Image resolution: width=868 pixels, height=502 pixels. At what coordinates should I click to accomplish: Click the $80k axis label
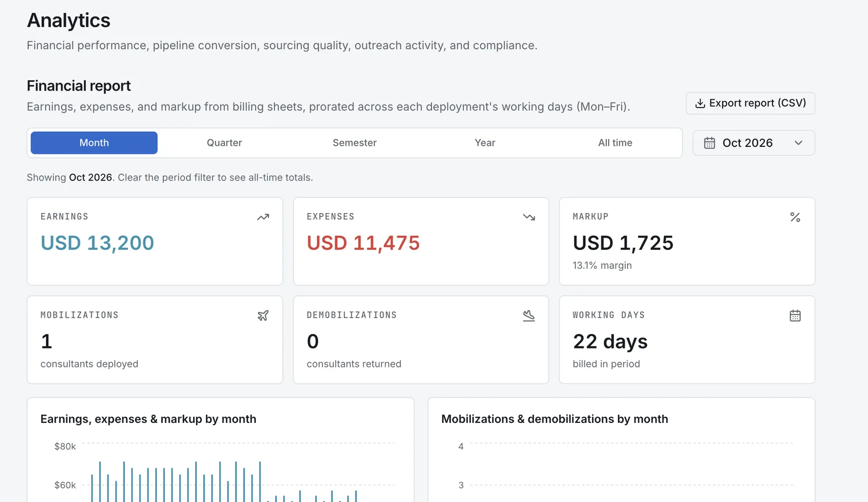pyautogui.click(x=65, y=447)
